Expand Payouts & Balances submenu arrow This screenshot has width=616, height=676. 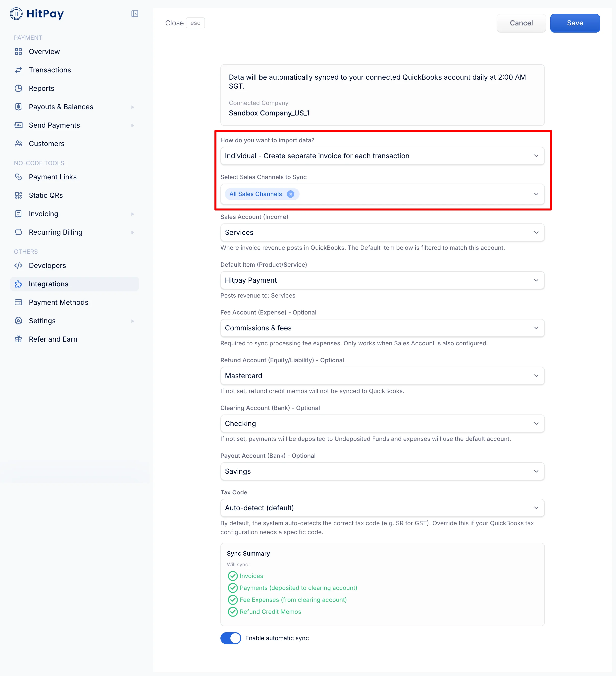click(x=133, y=107)
